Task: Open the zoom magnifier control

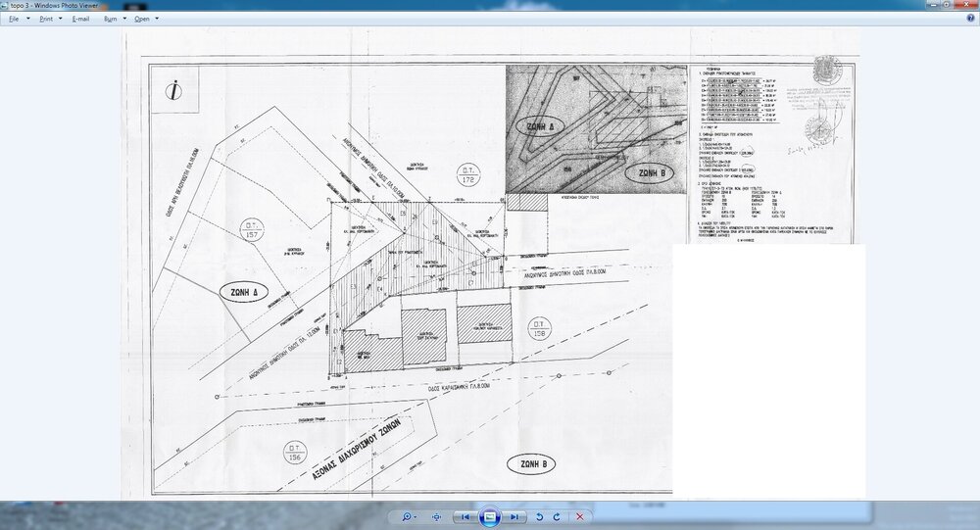Action: (x=407, y=515)
